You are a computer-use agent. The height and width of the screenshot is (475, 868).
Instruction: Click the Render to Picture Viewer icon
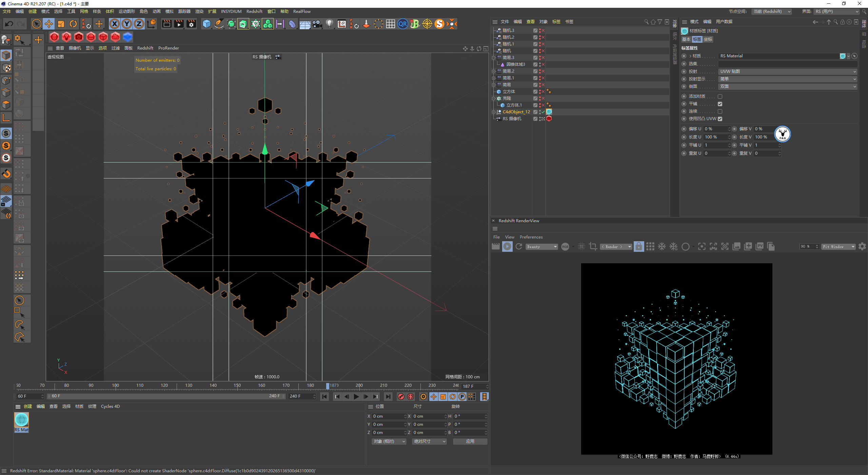click(x=179, y=24)
